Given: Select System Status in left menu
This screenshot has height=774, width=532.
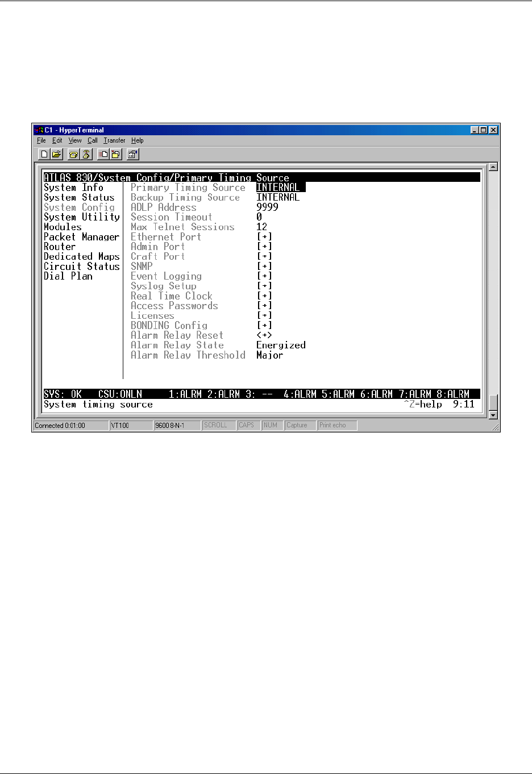Looking at the screenshot, I should [x=80, y=197].
